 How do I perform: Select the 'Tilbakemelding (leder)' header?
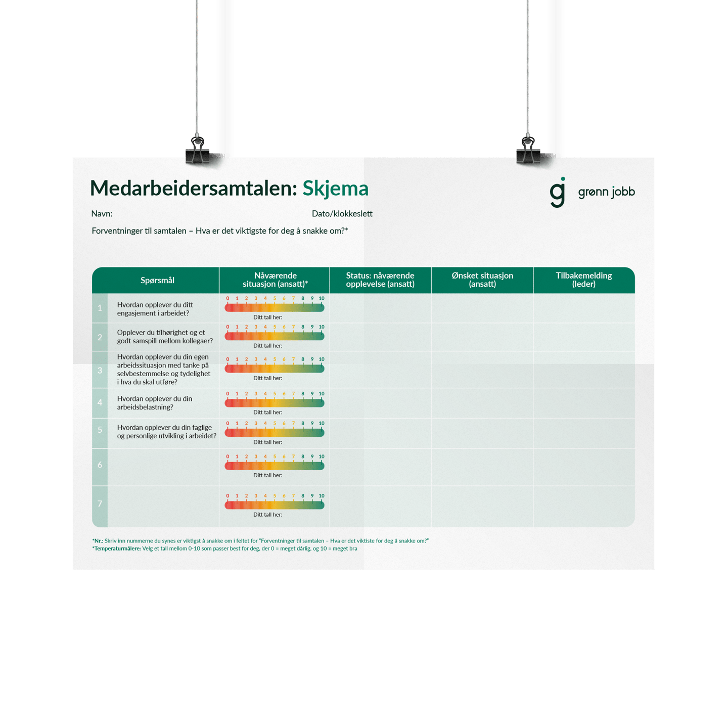[x=584, y=280]
